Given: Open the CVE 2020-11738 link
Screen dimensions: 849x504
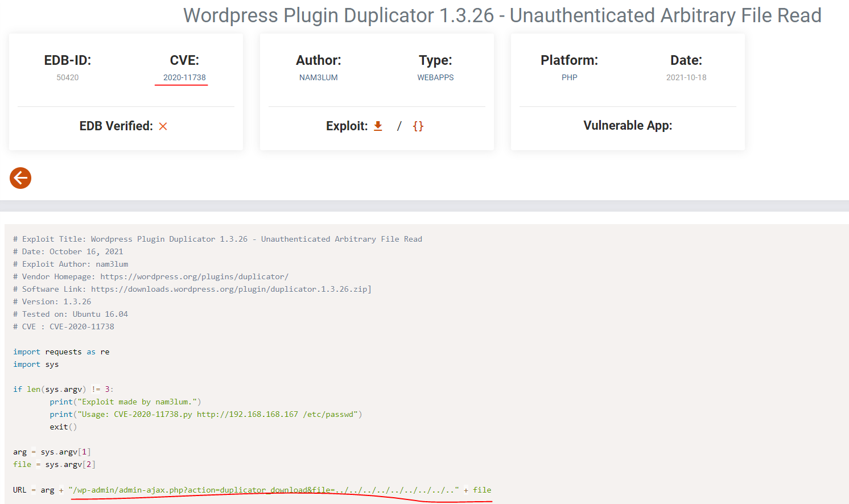Looking at the screenshot, I should (x=184, y=77).
